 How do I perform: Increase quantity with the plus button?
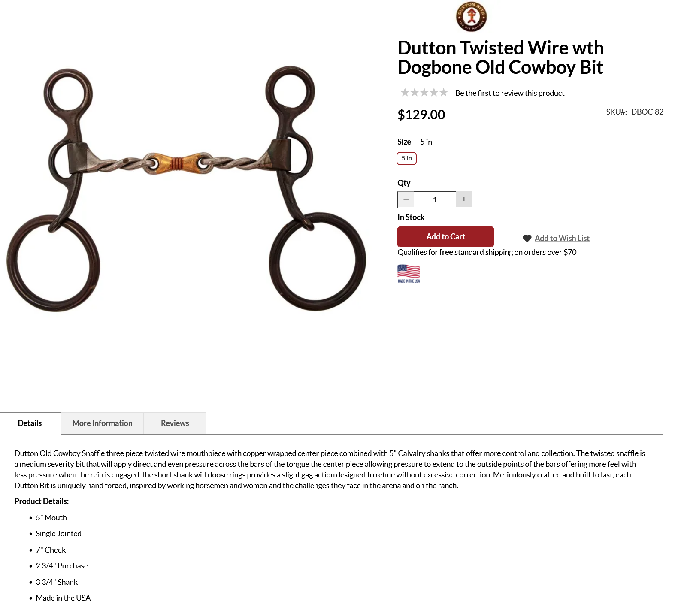point(464,199)
